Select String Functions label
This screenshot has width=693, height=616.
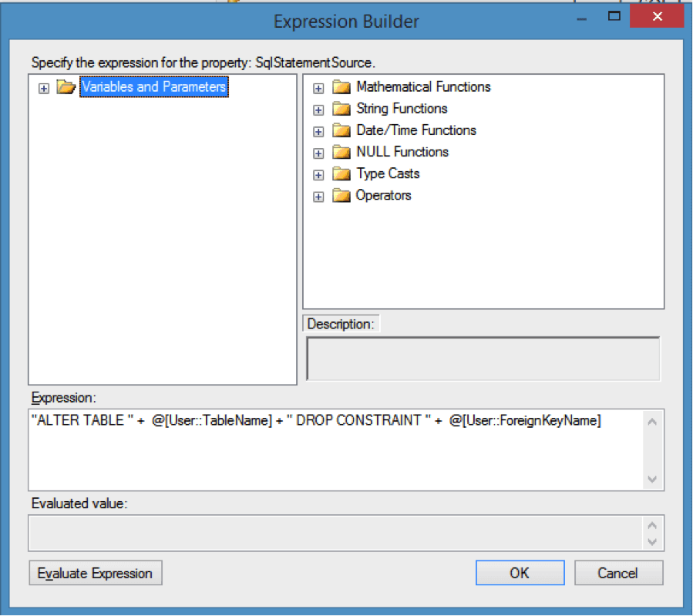402,108
